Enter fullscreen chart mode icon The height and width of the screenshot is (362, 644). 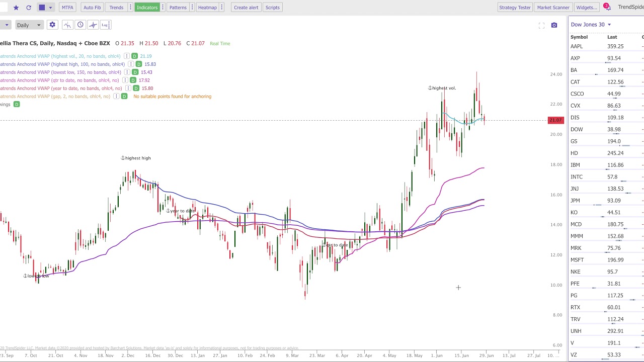541,26
